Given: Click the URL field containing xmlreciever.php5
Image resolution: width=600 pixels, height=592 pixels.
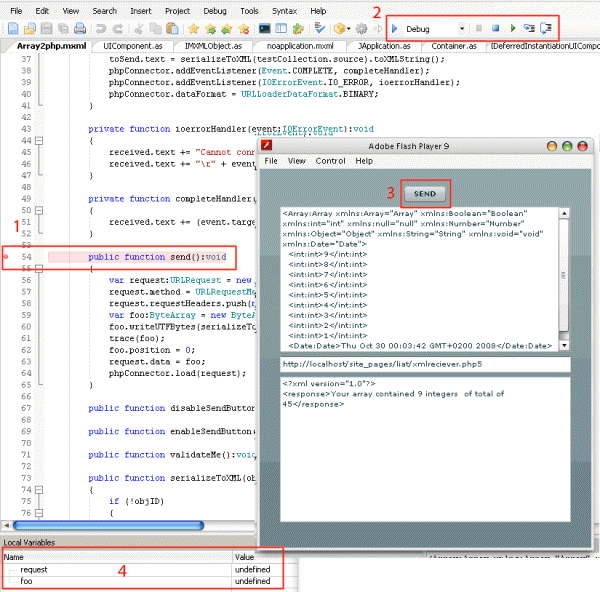Looking at the screenshot, I should pyautogui.click(x=425, y=364).
